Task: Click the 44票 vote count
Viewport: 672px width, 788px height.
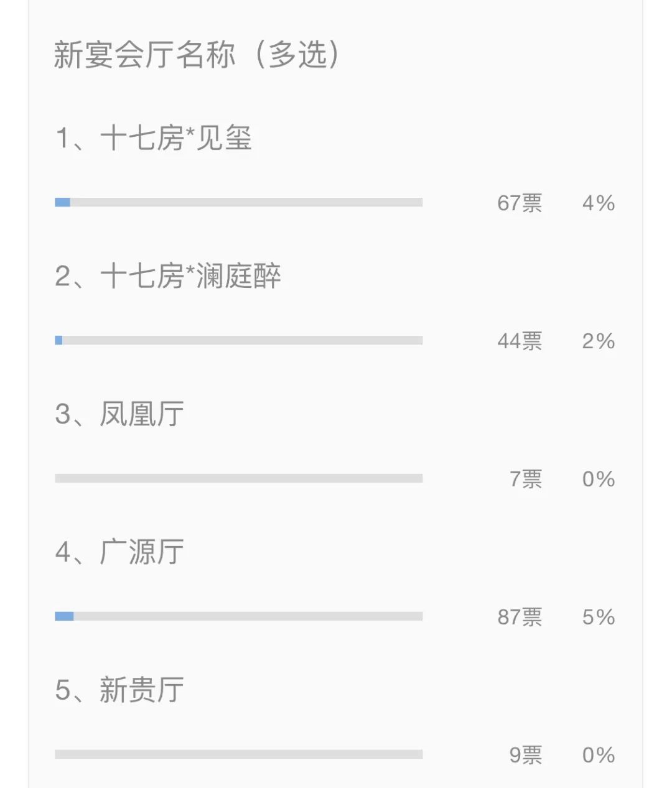Action: (520, 341)
